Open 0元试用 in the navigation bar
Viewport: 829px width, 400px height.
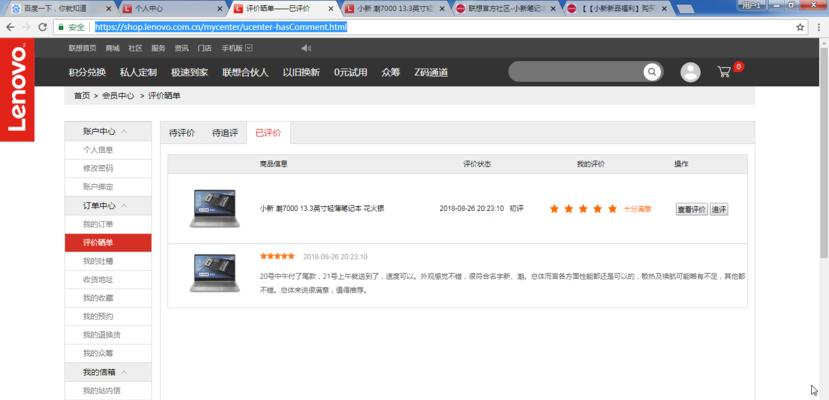tap(351, 72)
